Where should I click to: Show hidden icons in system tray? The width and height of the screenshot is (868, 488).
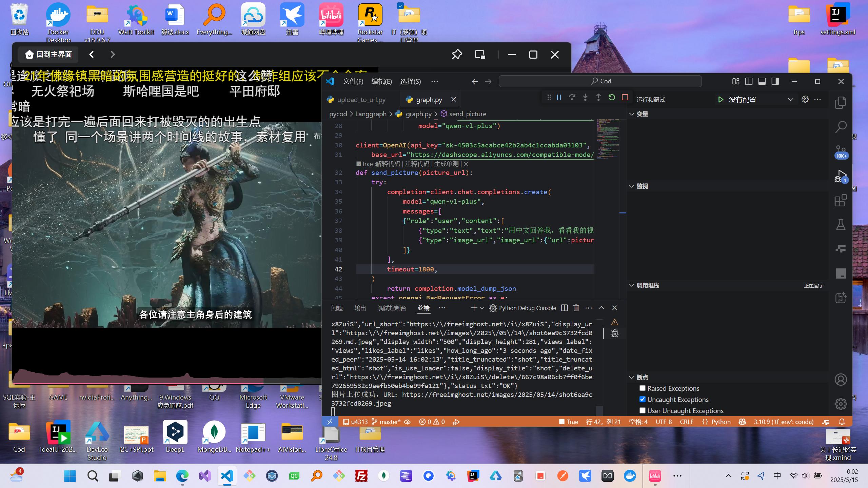coord(728,476)
